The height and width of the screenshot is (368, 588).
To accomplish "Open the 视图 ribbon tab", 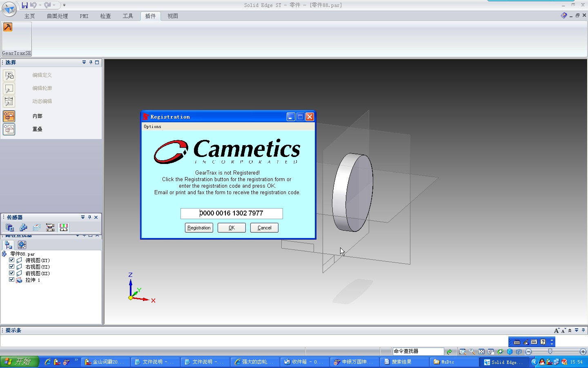I will [173, 16].
